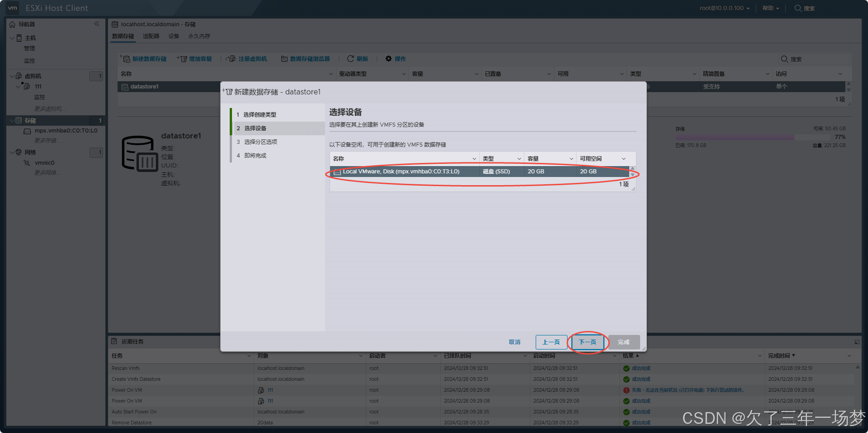
Task: Collapse the navigator panel with double-chevron icon
Action: 97,24
